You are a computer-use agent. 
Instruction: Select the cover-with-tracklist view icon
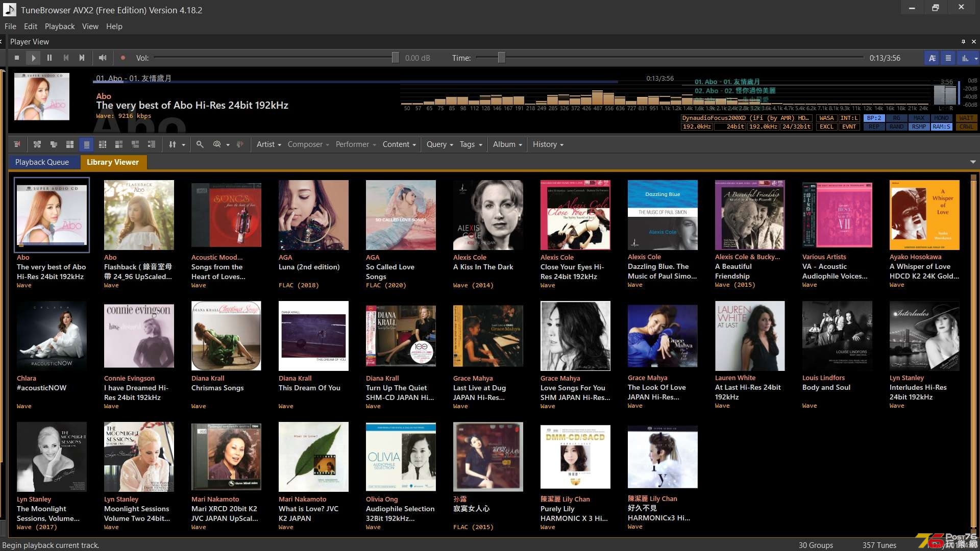coord(135,144)
